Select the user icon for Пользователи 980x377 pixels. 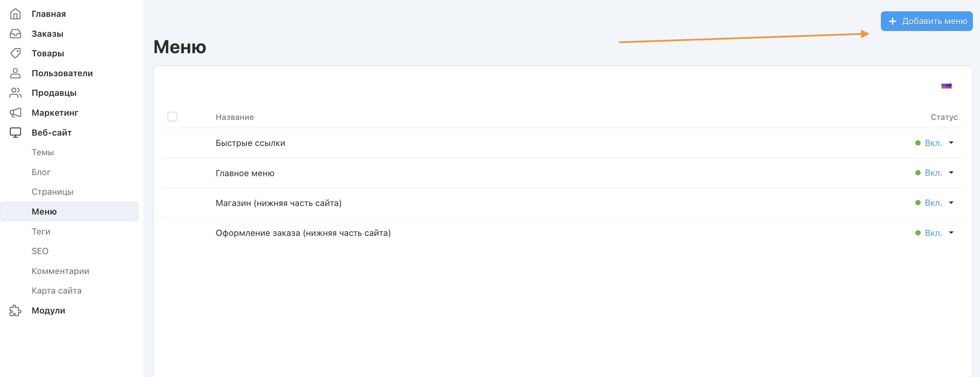point(15,73)
